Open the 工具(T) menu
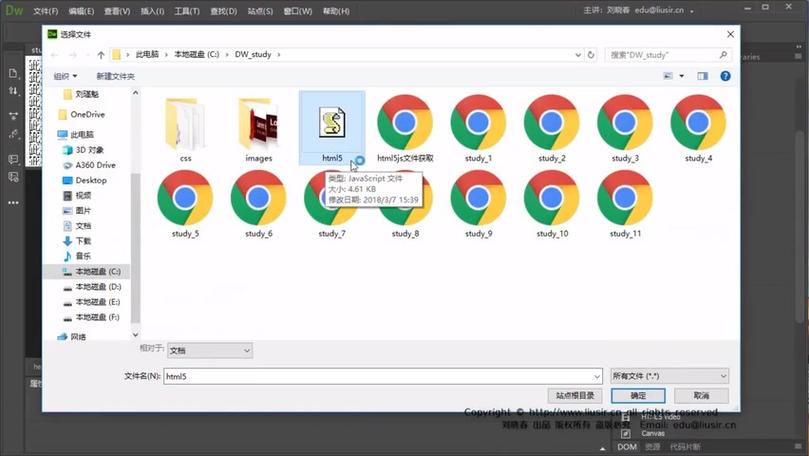809x456 pixels. coord(187,11)
